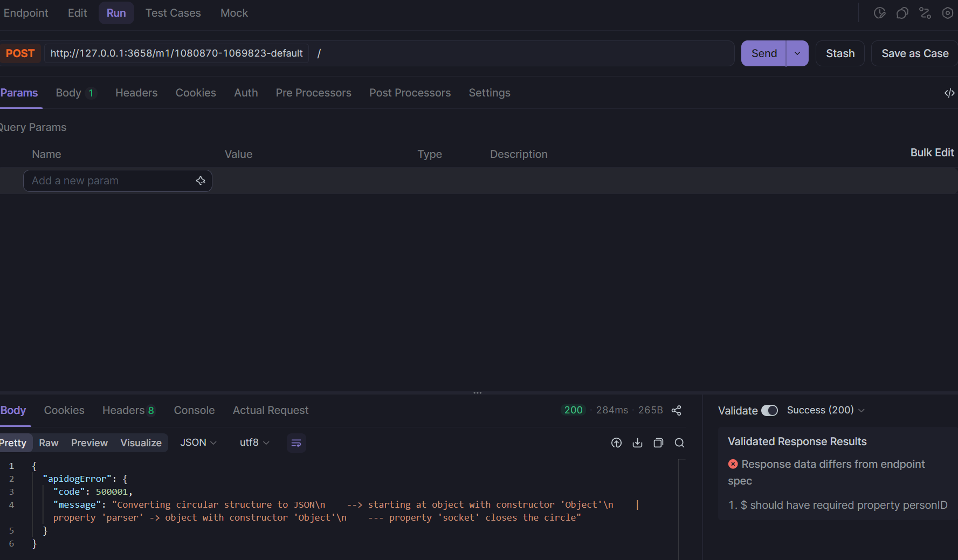Click the Add a new param field
The image size is (958, 560).
[111, 181]
